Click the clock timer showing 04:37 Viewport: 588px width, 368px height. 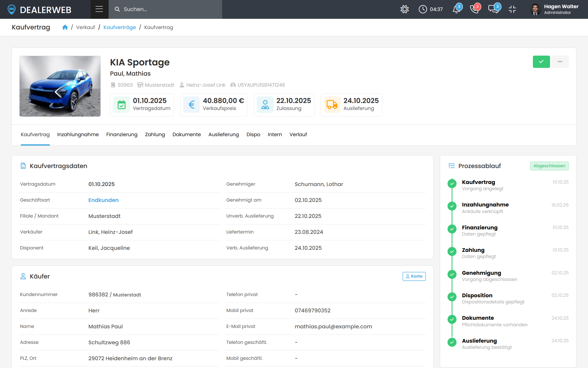click(x=431, y=9)
